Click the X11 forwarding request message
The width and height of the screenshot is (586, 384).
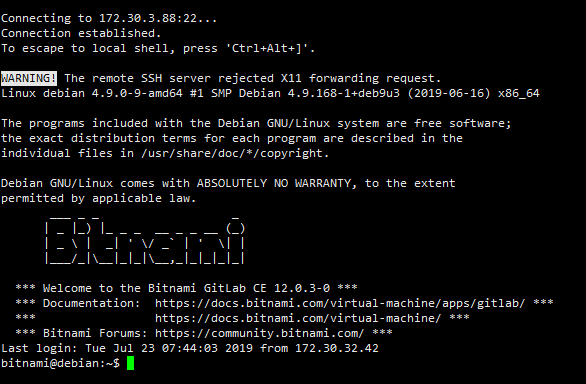point(252,78)
